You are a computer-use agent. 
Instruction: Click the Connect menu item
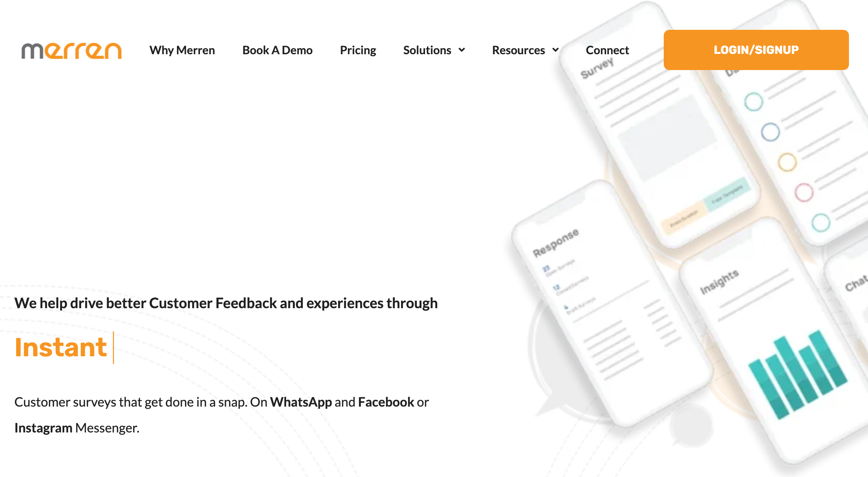tap(607, 50)
